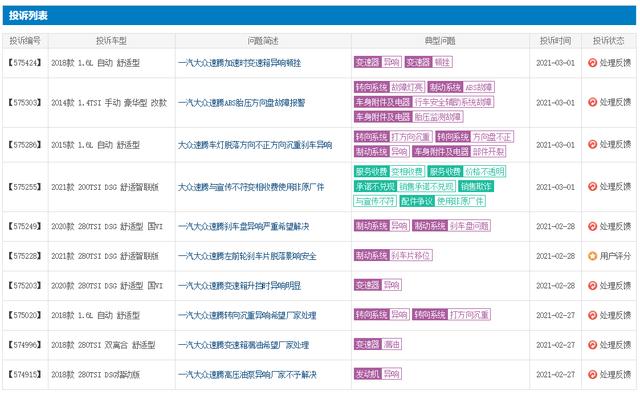
Task: Click the green 销售欺诈 tag
Action: click(x=476, y=186)
